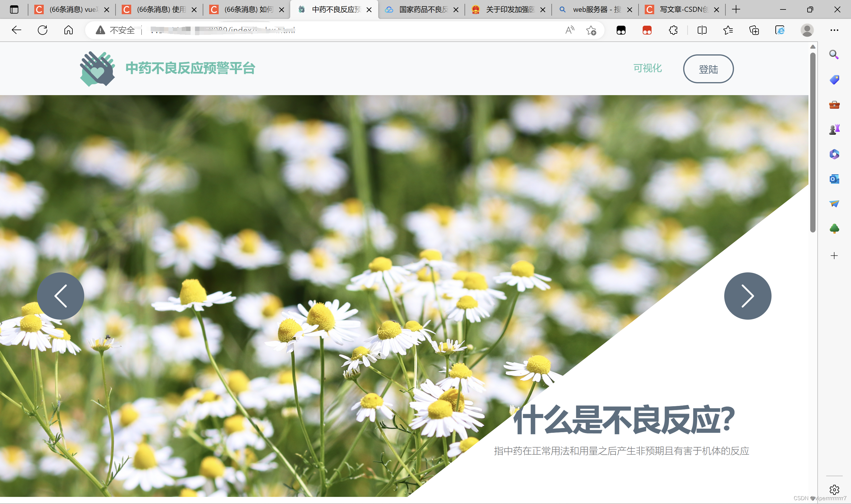The height and width of the screenshot is (504, 851).
Task: Click the hands-and-heart site logo
Action: tap(98, 69)
